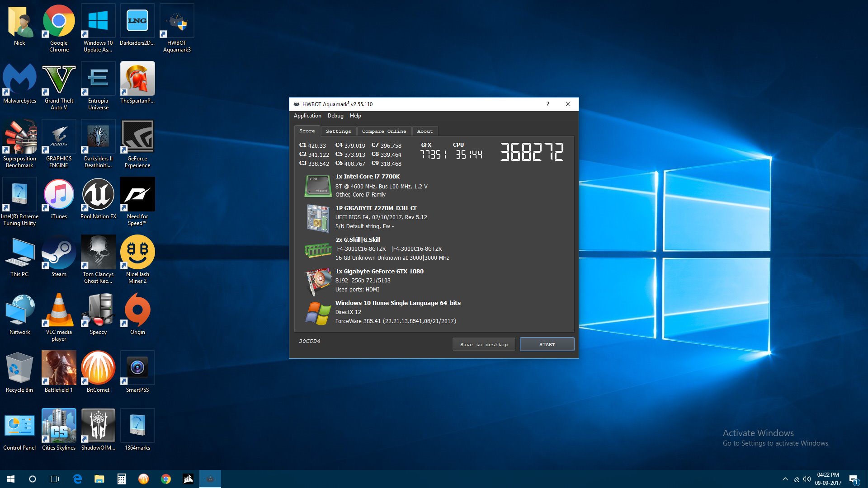868x488 pixels.
Task: Open the AORUS GRAPHICS ENGINE shortcut
Action: pos(59,144)
